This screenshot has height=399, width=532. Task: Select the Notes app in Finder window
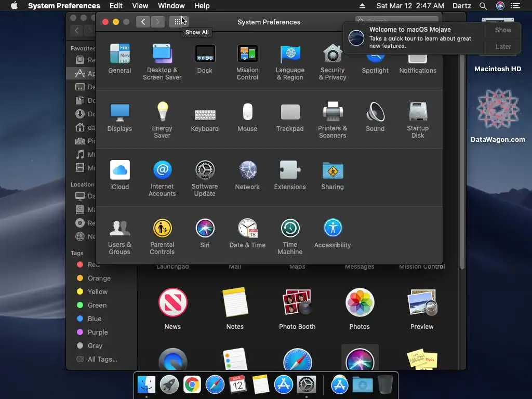(x=235, y=309)
